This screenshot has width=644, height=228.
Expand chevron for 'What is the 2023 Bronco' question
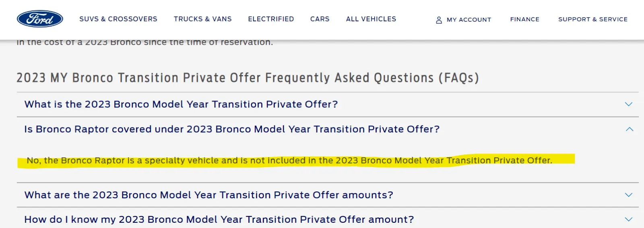(629, 104)
